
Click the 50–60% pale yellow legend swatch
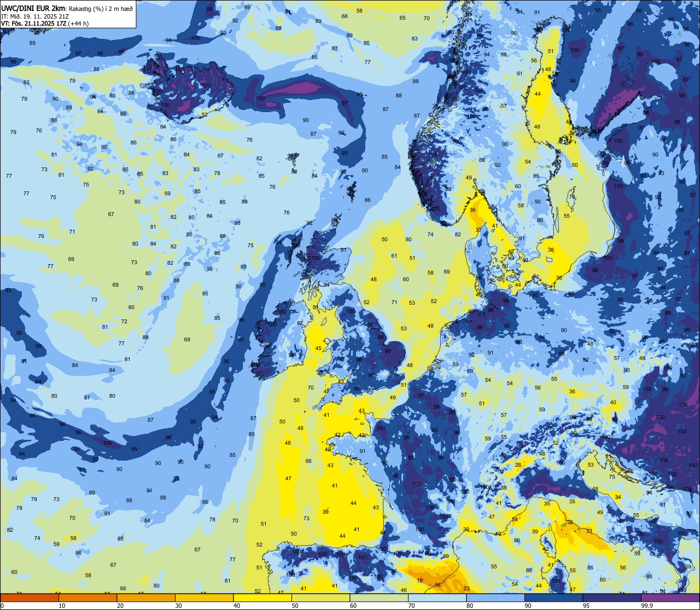[x=320, y=597]
